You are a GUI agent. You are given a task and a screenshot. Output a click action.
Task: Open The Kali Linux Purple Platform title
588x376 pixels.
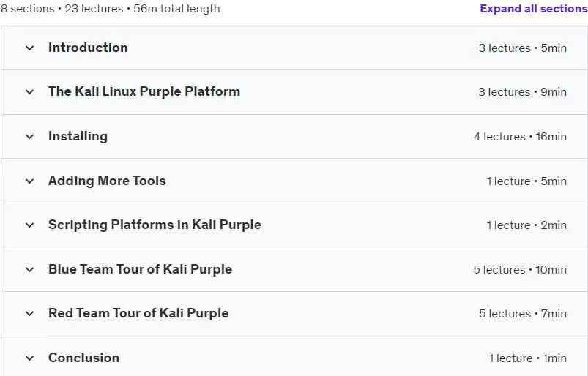click(x=144, y=91)
